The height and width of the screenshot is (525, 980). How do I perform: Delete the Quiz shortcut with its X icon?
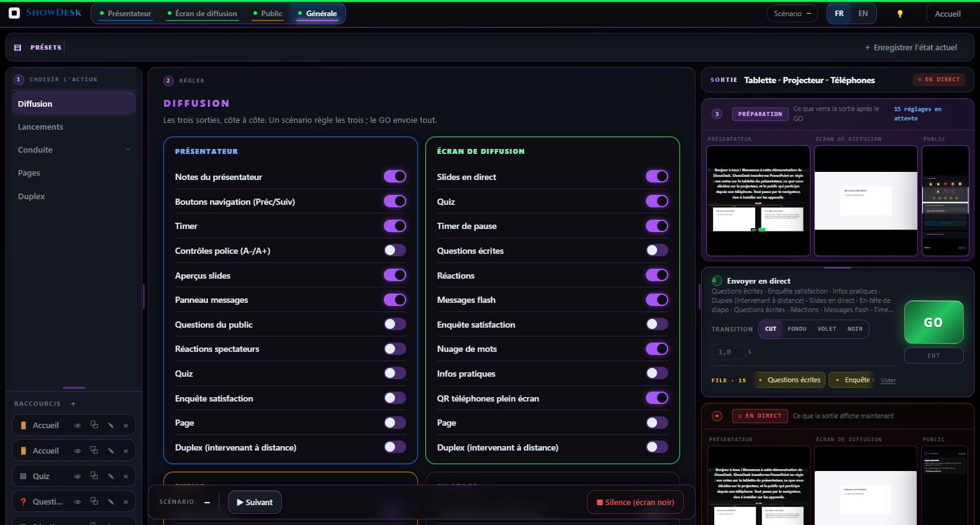pyautogui.click(x=125, y=477)
